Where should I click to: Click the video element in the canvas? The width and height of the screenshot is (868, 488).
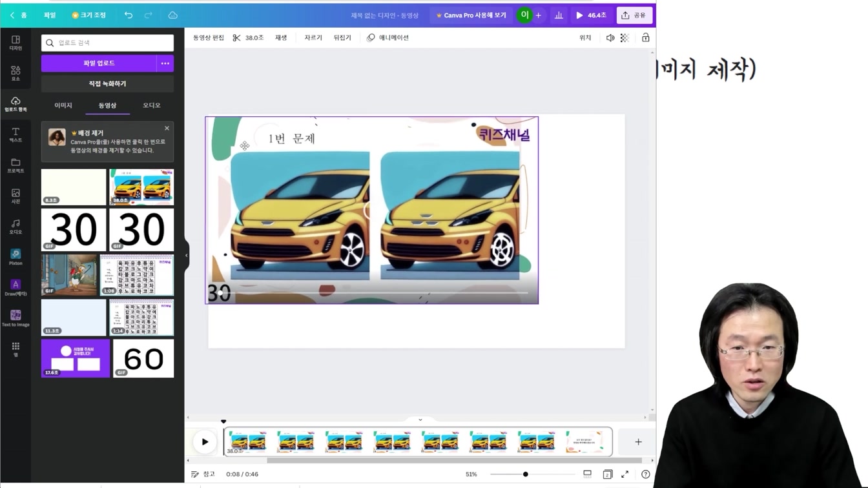(371, 210)
